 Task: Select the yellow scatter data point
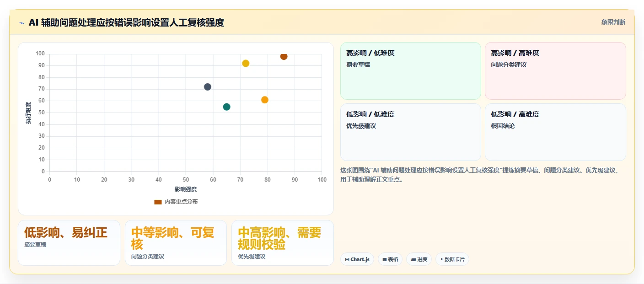(x=246, y=64)
